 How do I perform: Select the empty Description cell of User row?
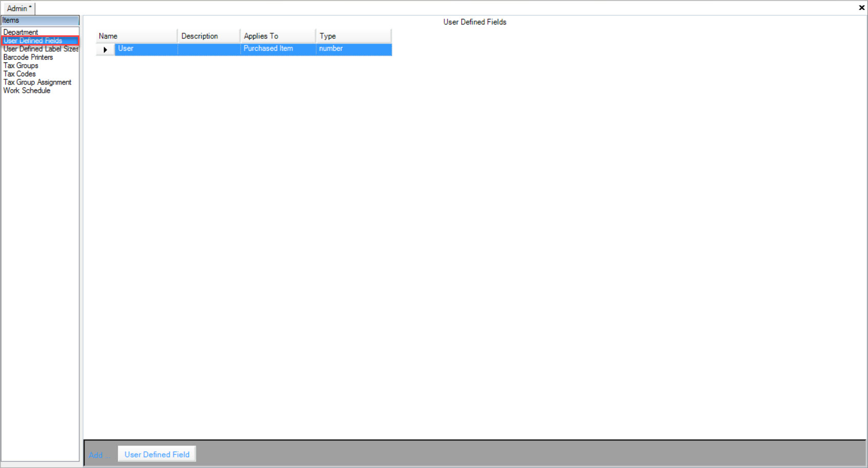(209, 49)
